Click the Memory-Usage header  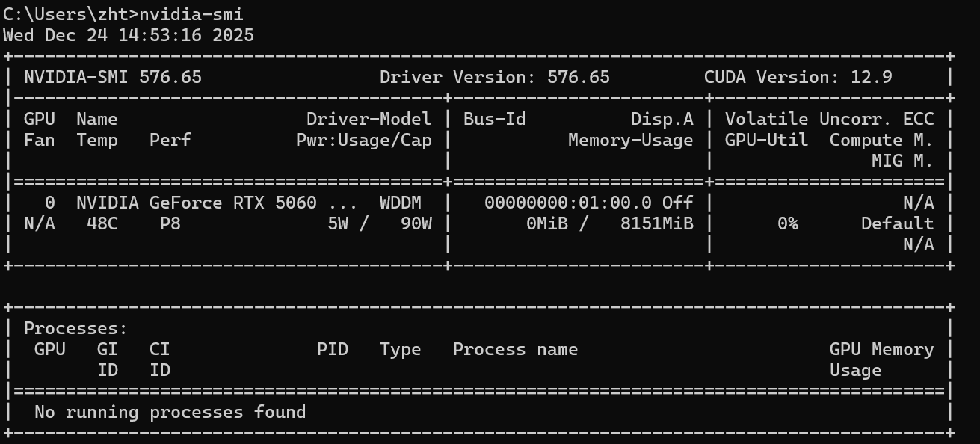pyautogui.click(x=631, y=140)
